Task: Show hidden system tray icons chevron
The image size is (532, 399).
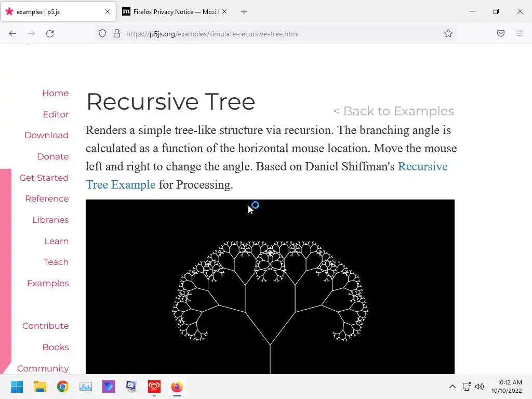Action: point(453,387)
